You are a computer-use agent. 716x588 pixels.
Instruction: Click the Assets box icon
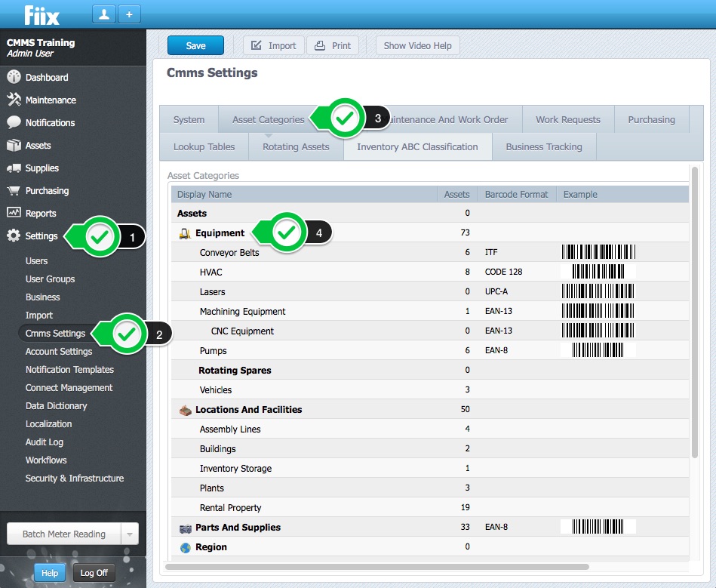[14, 145]
